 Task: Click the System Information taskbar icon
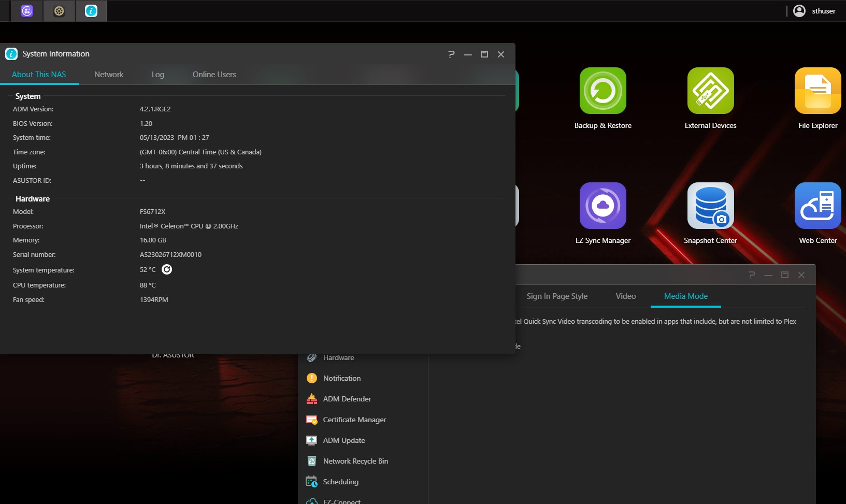coord(91,11)
